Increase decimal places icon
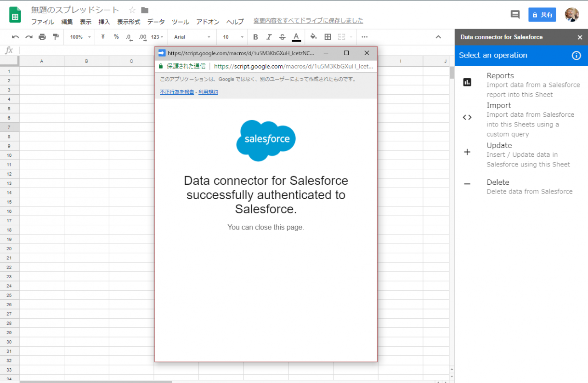The width and height of the screenshot is (588, 383). tap(142, 37)
